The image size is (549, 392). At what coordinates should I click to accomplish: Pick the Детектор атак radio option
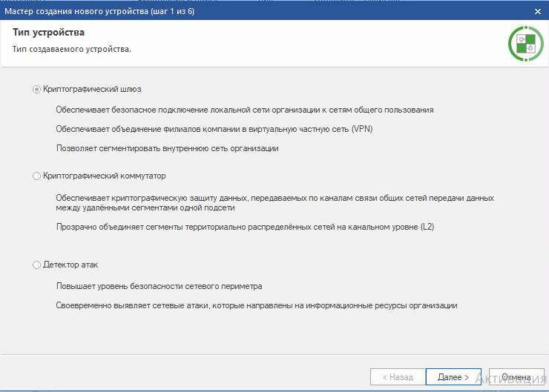37,265
